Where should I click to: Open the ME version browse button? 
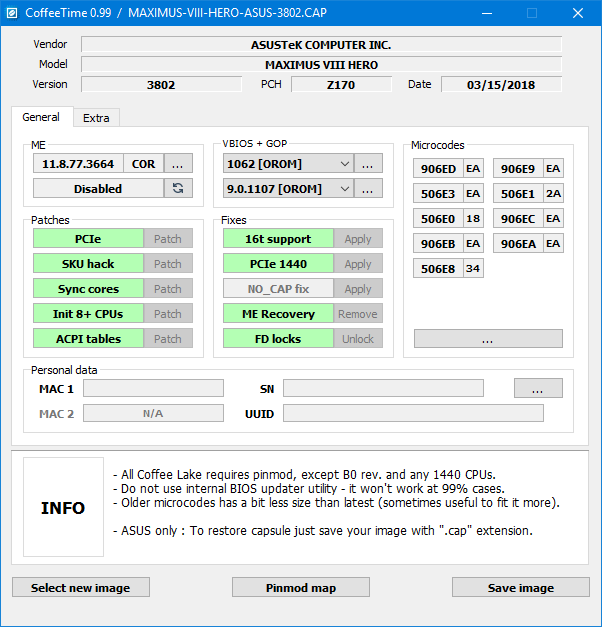click(178, 164)
